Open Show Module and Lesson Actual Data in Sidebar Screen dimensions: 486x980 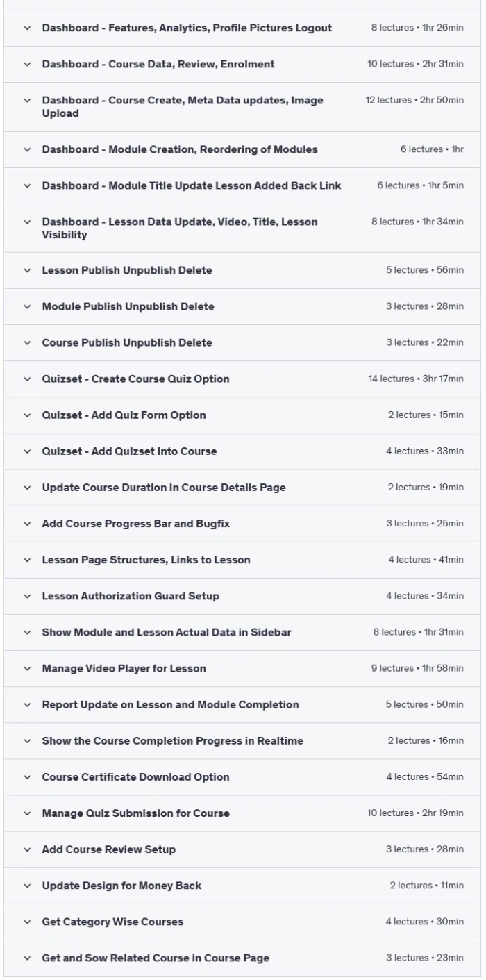tap(242, 632)
